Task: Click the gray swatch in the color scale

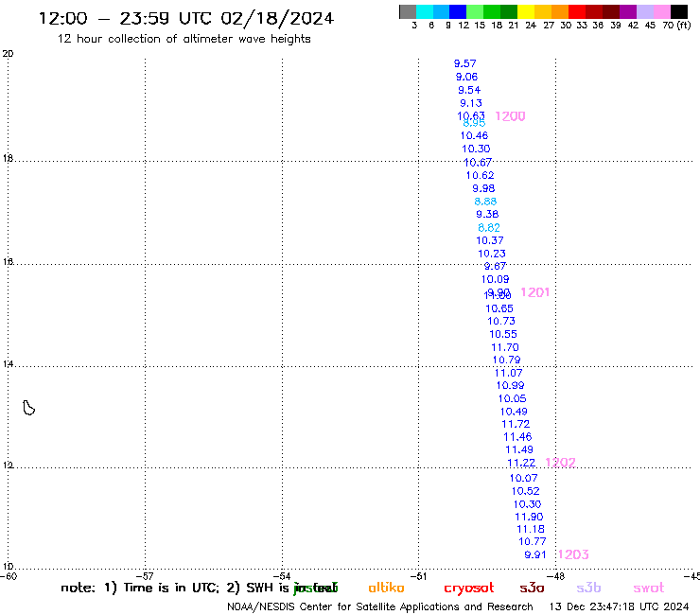Action: [x=408, y=11]
